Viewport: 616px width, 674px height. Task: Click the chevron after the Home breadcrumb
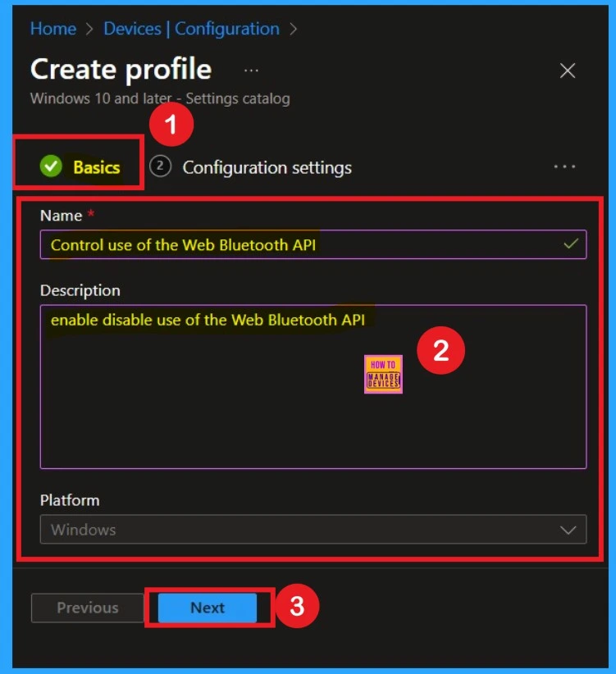coord(89,30)
